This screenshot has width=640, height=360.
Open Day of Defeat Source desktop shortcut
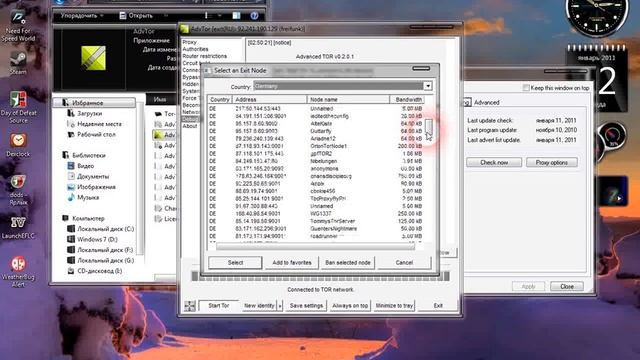point(18,107)
